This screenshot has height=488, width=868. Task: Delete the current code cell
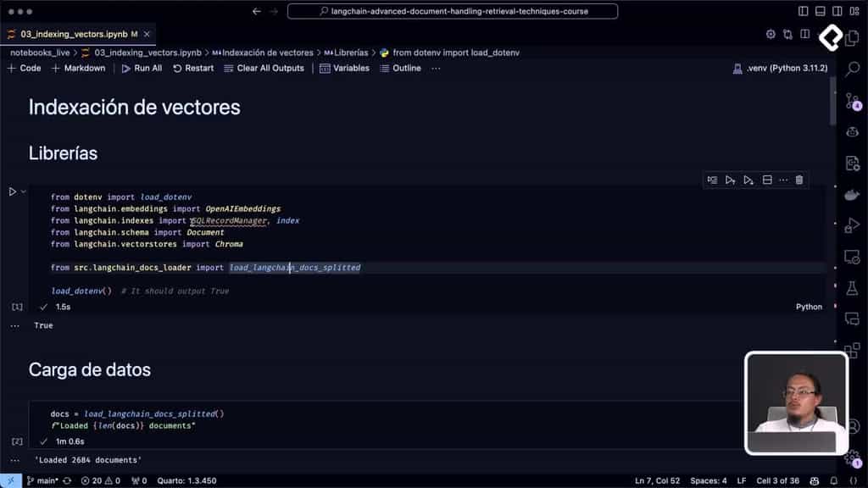(x=798, y=180)
